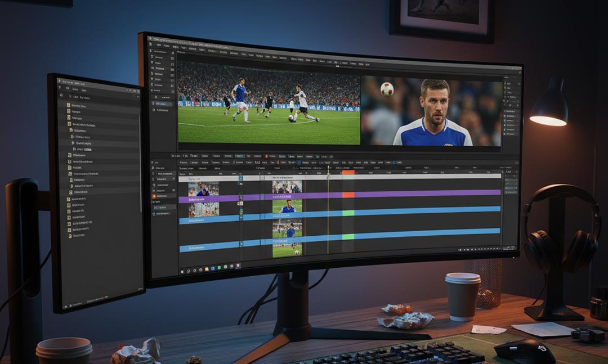Viewport: 608px width, 364px height.
Task: Select the orange clip segment on the purple track
Action: [348, 195]
